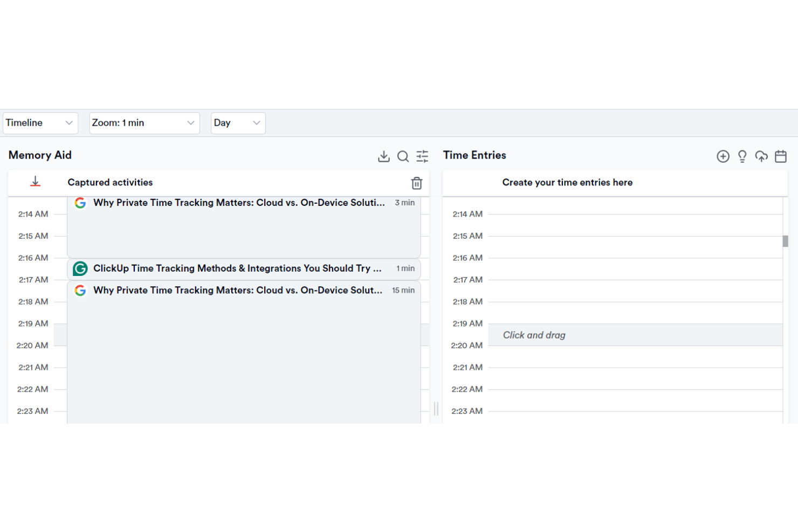Click the Create your time entries here header
The width and height of the screenshot is (798, 532).
[567, 183]
